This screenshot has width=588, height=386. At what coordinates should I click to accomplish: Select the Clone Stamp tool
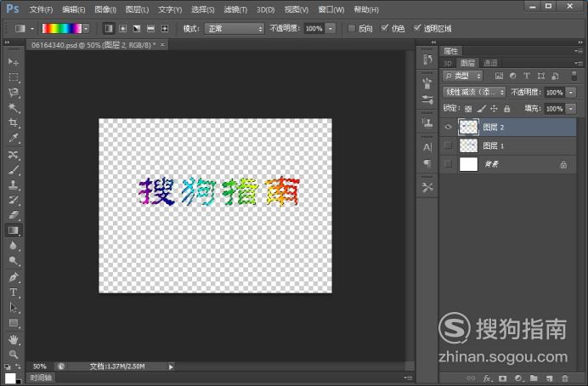pyautogui.click(x=14, y=185)
